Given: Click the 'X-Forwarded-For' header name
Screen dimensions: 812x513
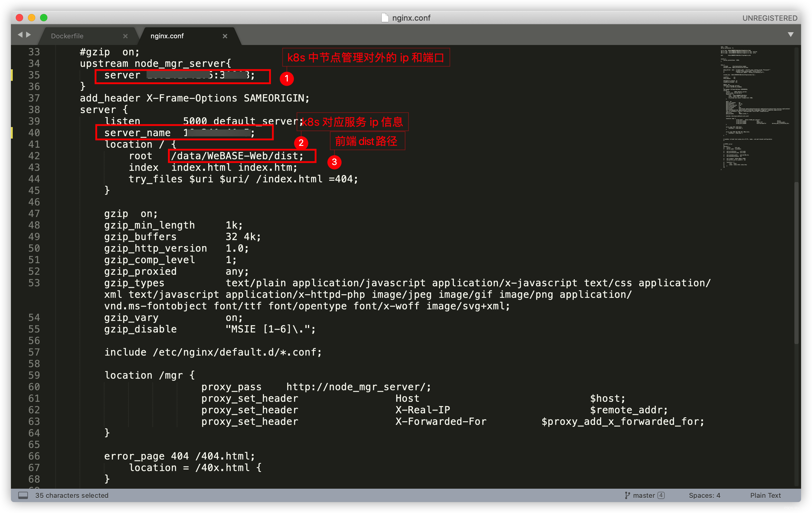Looking at the screenshot, I should pos(441,421).
